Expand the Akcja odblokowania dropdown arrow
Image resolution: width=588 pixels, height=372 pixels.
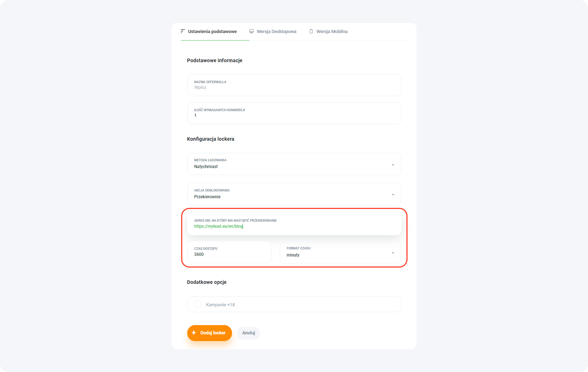coord(393,194)
